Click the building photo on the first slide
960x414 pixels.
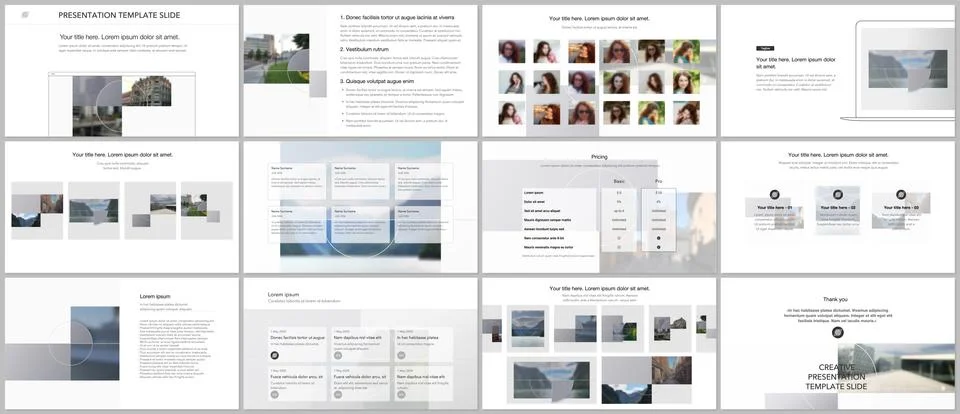click(146, 91)
